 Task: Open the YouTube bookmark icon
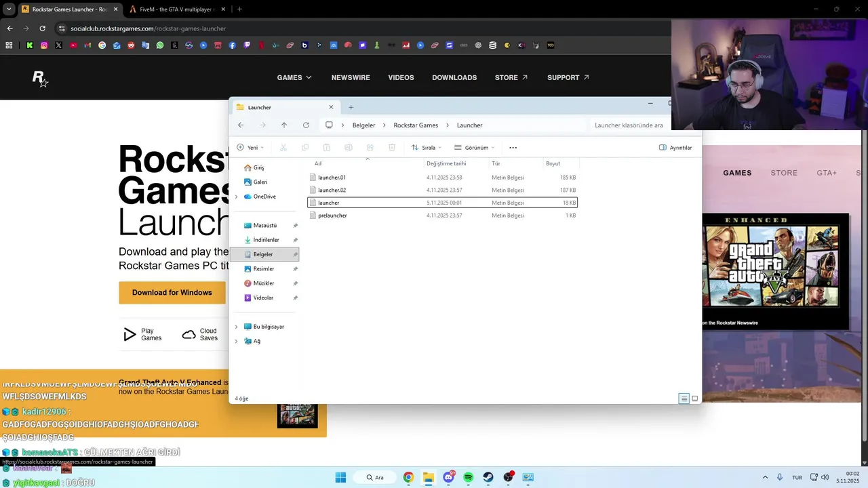[73, 45]
